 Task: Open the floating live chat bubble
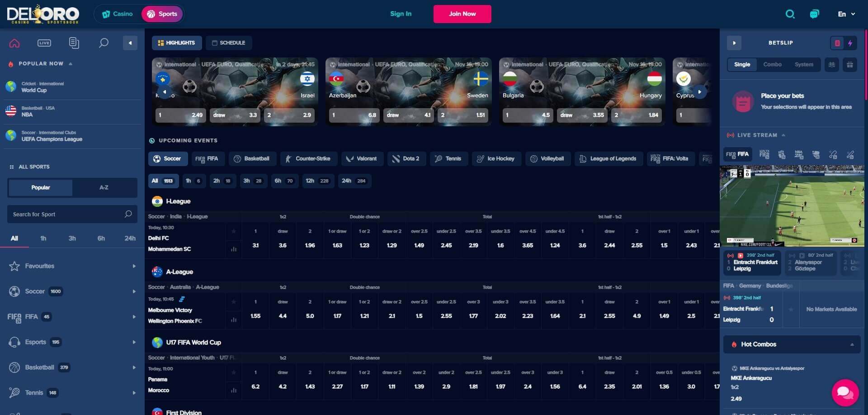point(844,392)
